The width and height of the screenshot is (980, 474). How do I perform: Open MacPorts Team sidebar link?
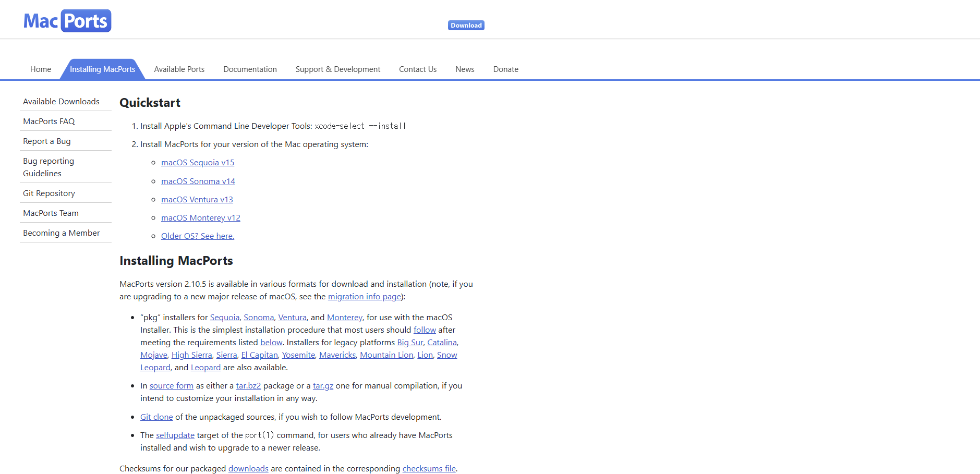click(x=51, y=213)
